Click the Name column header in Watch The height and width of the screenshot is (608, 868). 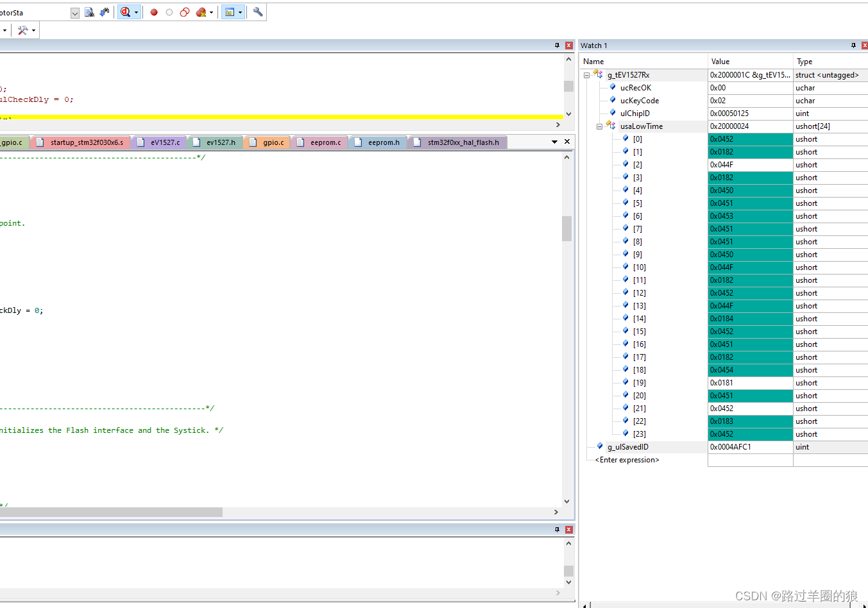pyautogui.click(x=643, y=62)
